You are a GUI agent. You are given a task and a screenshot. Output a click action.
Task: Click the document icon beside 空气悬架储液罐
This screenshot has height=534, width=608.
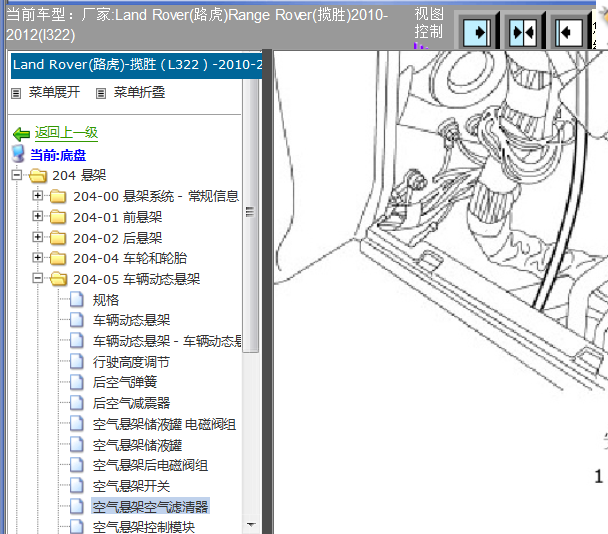pyautogui.click(x=76, y=444)
